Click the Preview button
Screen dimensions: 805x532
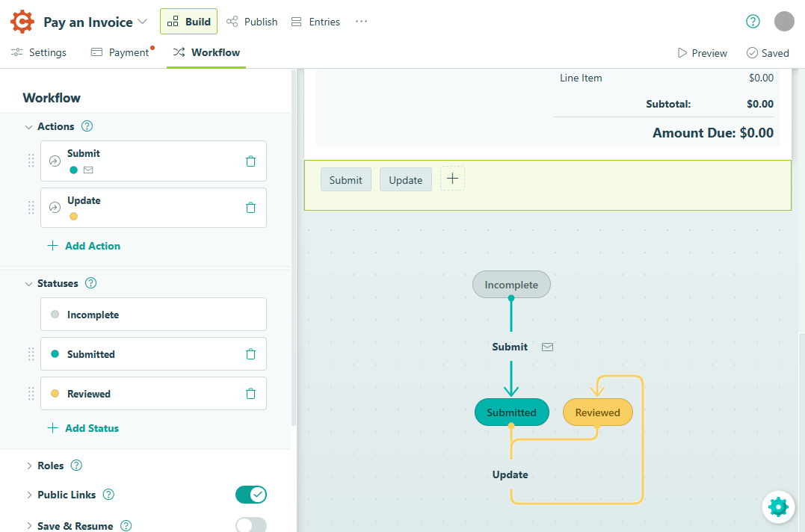click(703, 53)
